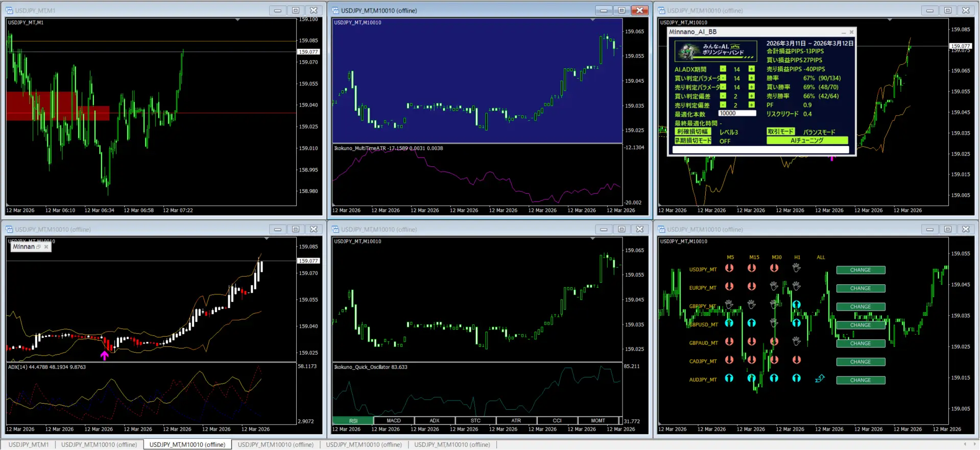Click the USDJPY_MT M5 down-arrow signal icon

[x=729, y=268]
